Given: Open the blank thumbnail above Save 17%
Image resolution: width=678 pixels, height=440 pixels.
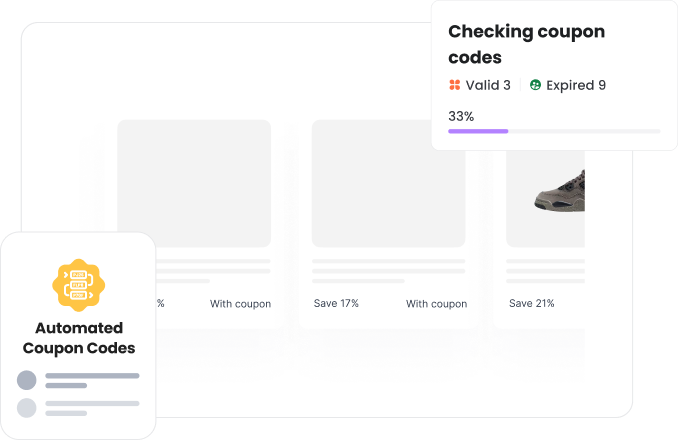Looking at the screenshot, I should [x=388, y=183].
